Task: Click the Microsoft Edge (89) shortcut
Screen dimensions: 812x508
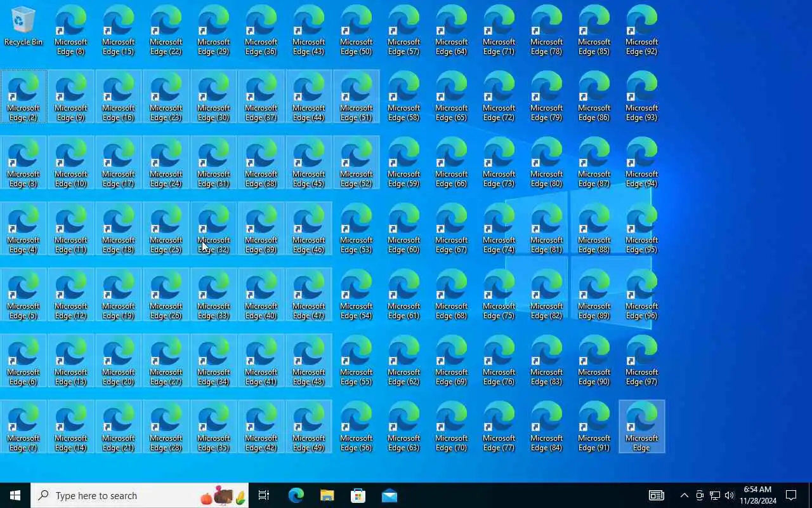Action: click(x=594, y=295)
